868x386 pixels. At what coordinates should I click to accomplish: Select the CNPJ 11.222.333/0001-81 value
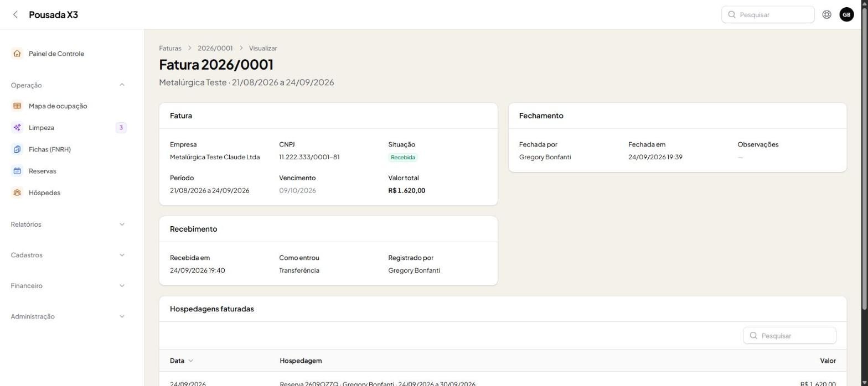coord(309,157)
